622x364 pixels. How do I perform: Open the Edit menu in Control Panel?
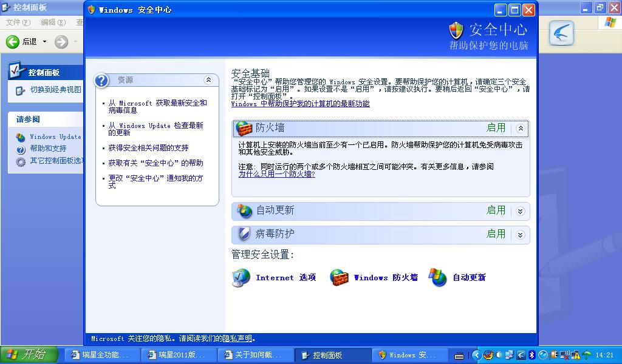point(53,22)
